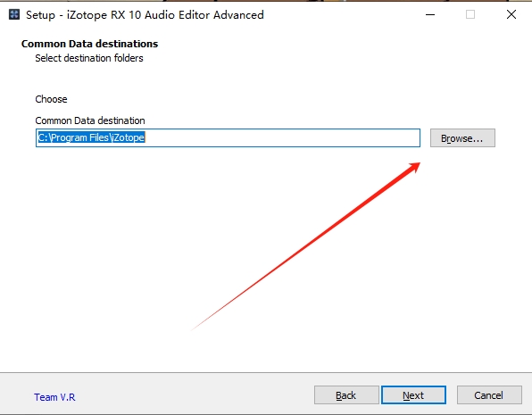This screenshot has width=532, height=415.
Task: Close the iZotope RX 10 Setup window
Action: (511, 14)
